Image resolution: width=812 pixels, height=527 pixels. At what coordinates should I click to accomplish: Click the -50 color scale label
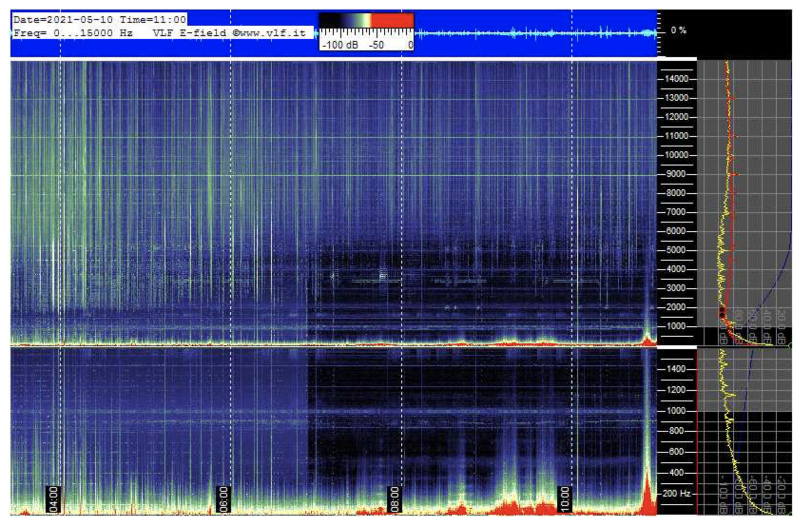pyautogui.click(x=376, y=46)
